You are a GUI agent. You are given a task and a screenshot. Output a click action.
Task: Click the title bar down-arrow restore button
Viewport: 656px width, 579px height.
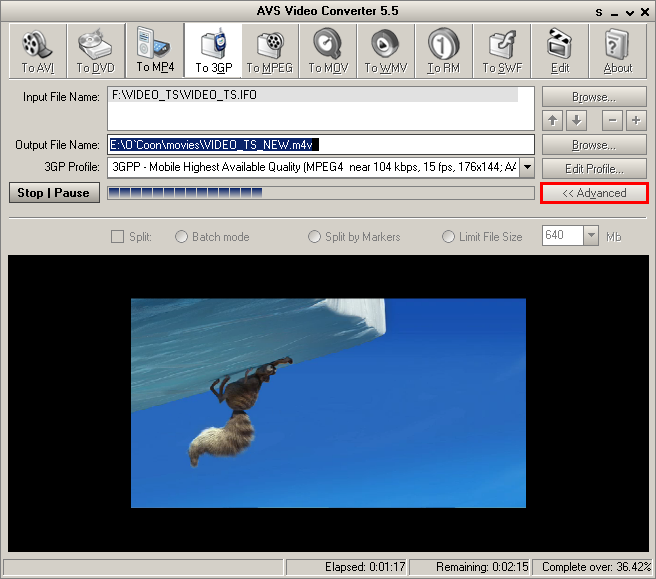pyautogui.click(x=630, y=13)
